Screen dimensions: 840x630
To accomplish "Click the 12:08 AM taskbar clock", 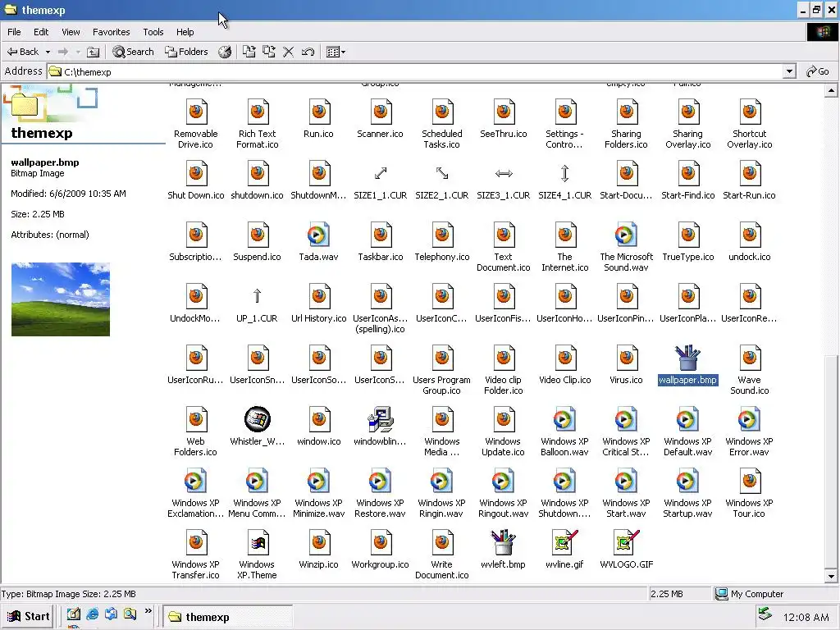I will [806, 617].
